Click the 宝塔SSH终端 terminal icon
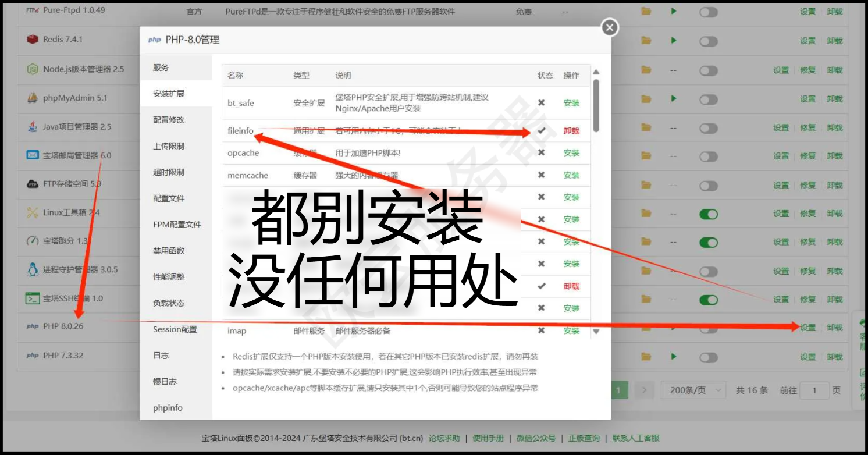Viewport: 868px width, 455px height. [33, 298]
